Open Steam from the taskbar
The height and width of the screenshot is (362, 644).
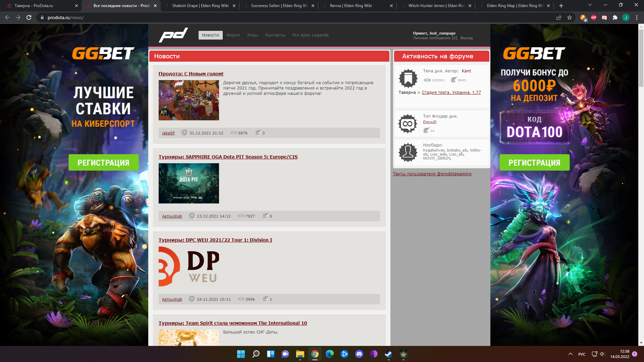[x=388, y=354]
